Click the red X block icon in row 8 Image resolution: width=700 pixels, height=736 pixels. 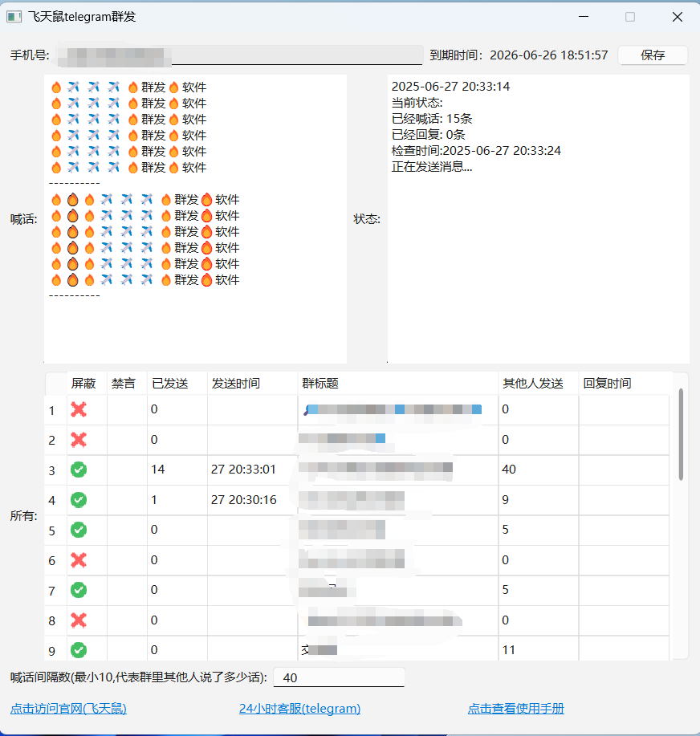(79, 620)
